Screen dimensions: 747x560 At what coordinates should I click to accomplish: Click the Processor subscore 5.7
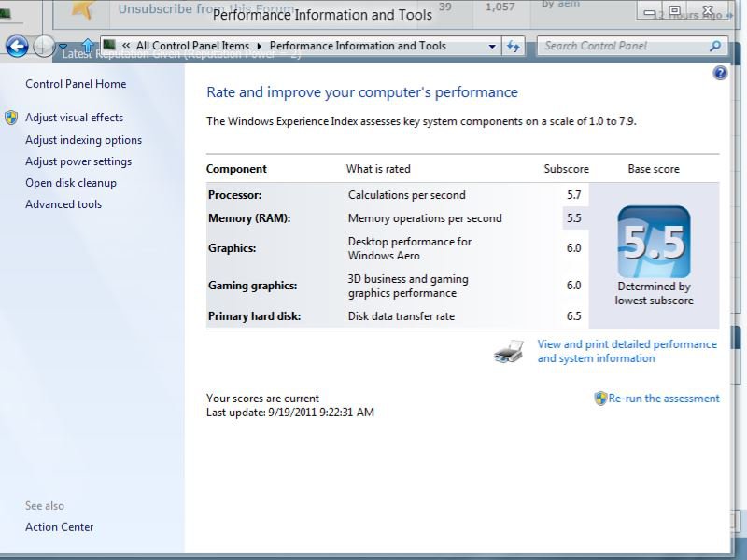(x=573, y=195)
